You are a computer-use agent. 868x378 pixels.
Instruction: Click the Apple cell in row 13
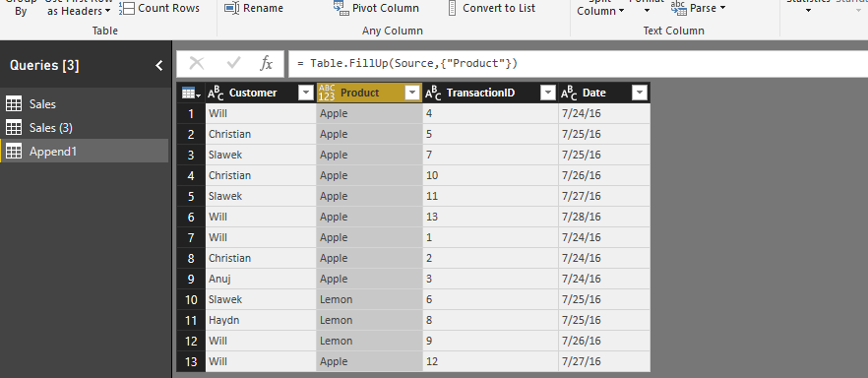tap(369, 361)
